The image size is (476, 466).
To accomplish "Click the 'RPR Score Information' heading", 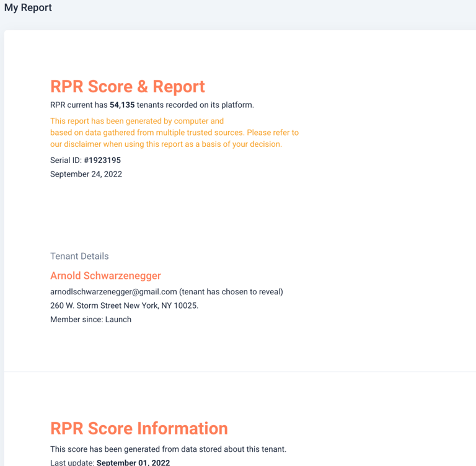I will [139, 428].
